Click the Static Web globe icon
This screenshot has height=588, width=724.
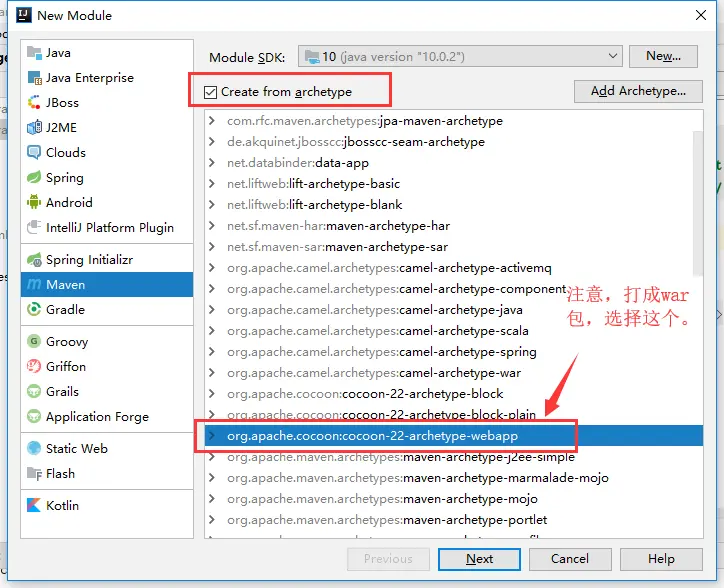[34, 449]
